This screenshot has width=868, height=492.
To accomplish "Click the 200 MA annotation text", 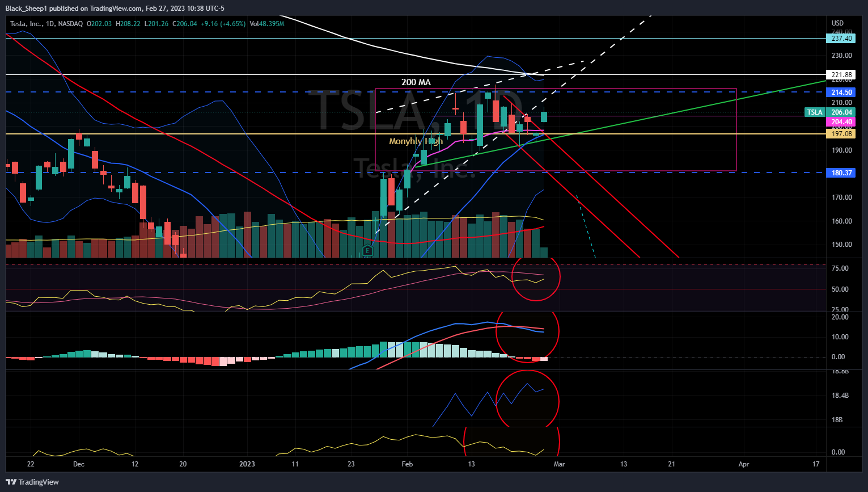I will pos(416,82).
